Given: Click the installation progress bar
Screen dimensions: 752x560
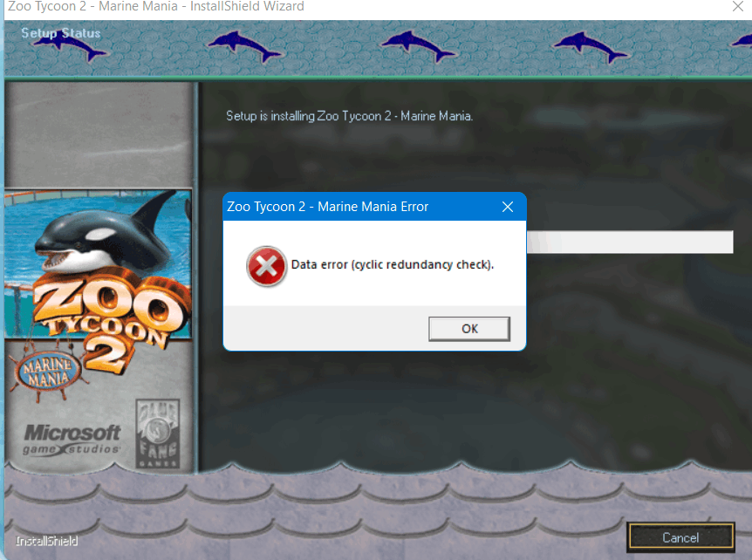Looking at the screenshot, I should (630, 242).
